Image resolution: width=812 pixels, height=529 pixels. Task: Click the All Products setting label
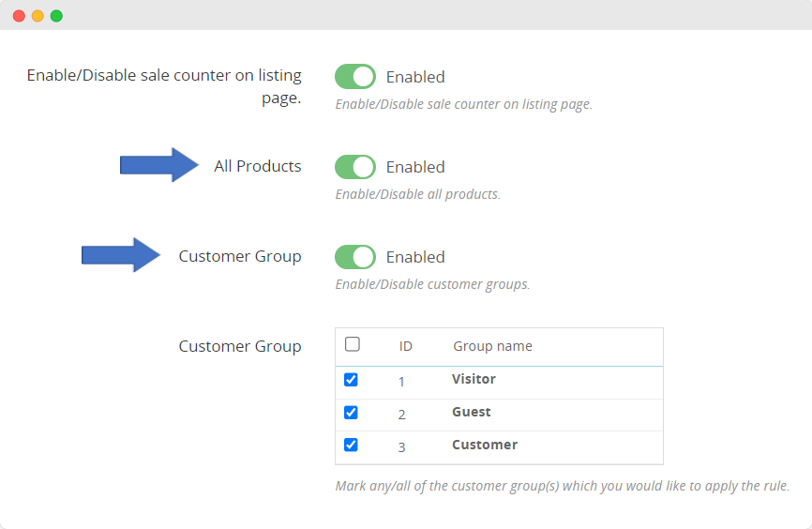(x=258, y=166)
